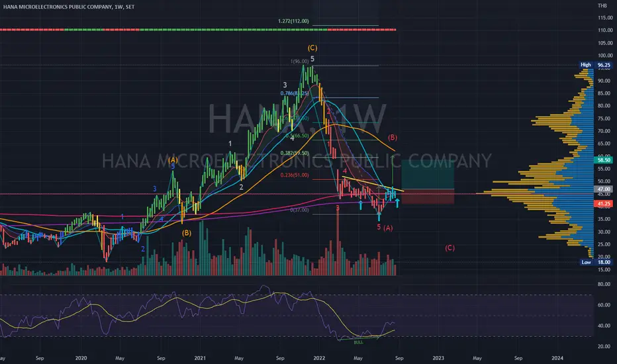617x364 pixels.
Task: Click the white 5 wave label at the top
Action: (312, 59)
